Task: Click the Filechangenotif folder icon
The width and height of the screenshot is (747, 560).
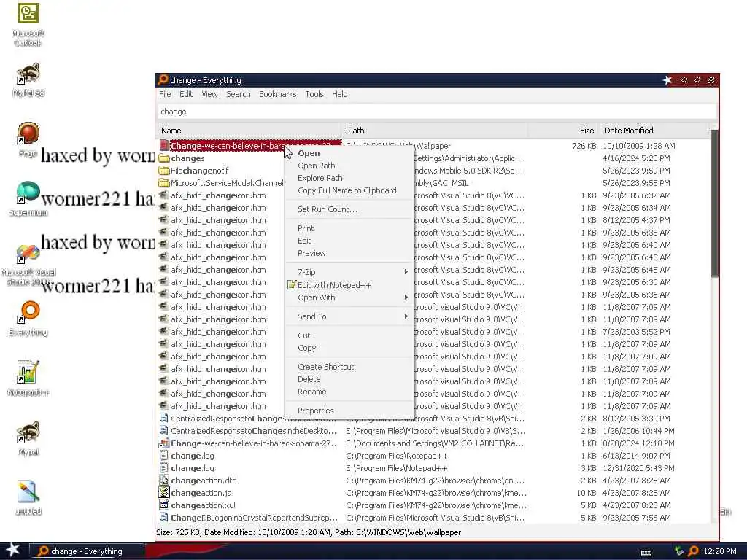Action: (x=164, y=171)
